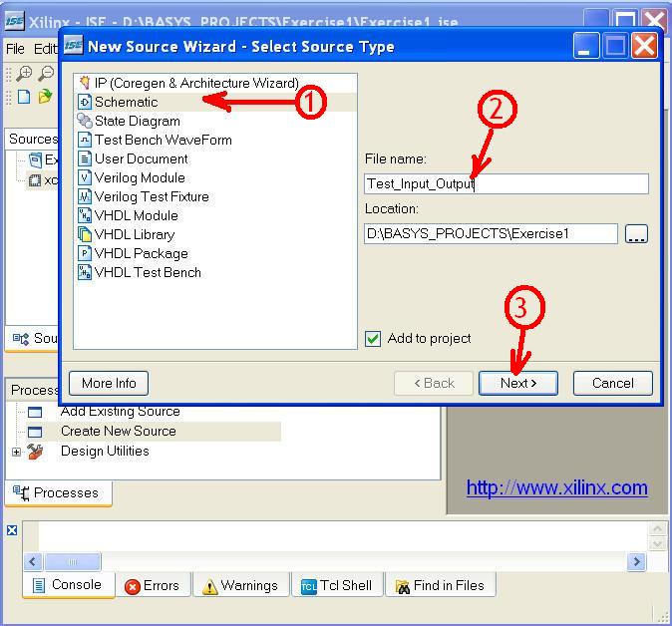Viewport: 672px width, 626px height.
Task: Click the Create New Source process icon
Action: tap(35, 432)
